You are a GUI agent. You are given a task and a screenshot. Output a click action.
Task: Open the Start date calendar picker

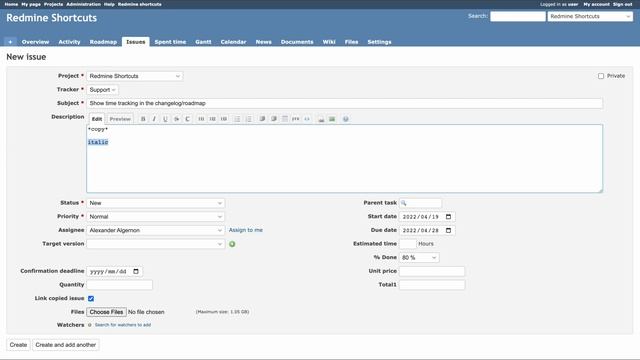pyautogui.click(x=448, y=217)
